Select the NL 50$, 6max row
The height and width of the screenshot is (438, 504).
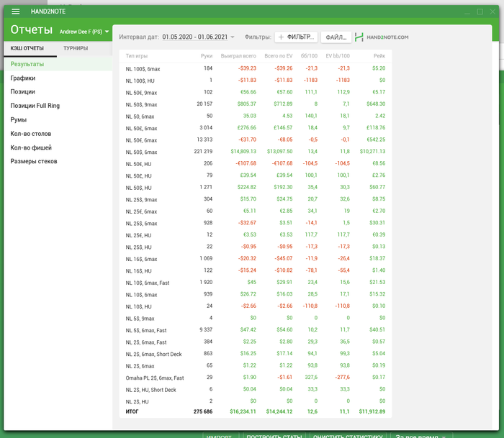click(255, 152)
